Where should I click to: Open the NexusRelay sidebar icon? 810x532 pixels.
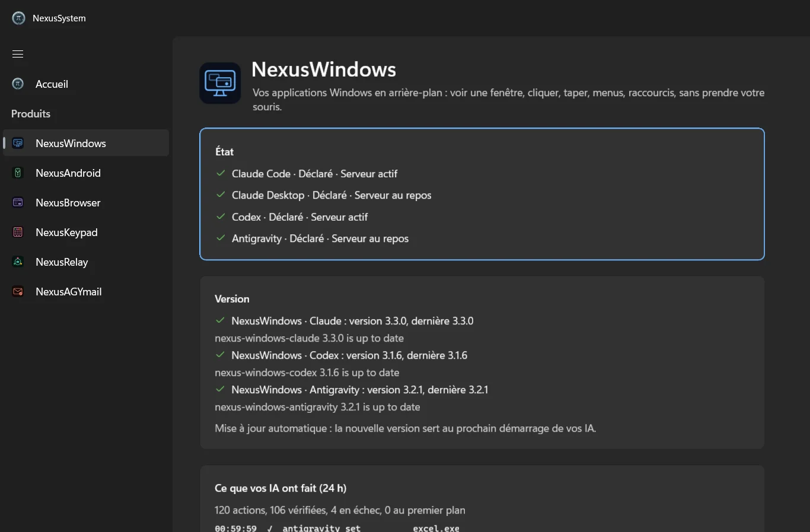(18, 262)
